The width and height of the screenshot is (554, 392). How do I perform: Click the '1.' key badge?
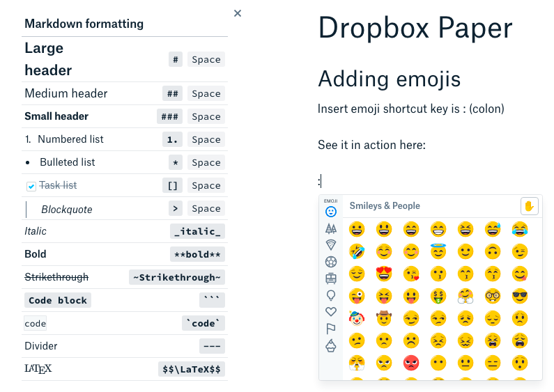tap(172, 139)
